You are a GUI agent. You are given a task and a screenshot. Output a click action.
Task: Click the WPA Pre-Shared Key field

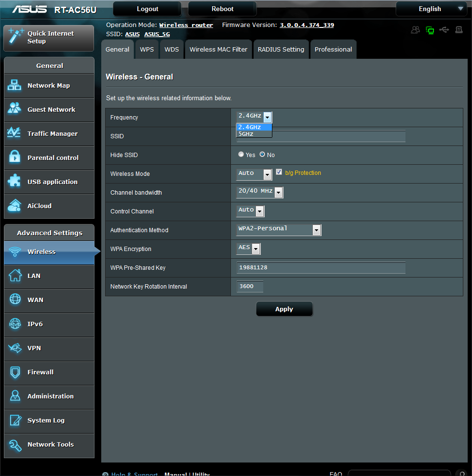pyautogui.click(x=321, y=267)
